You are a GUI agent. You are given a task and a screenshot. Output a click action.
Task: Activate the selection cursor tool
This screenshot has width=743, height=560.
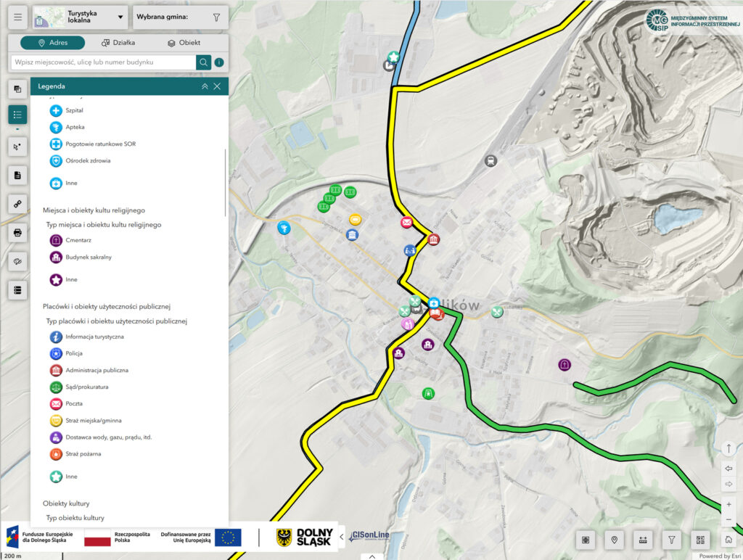click(x=18, y=146)
